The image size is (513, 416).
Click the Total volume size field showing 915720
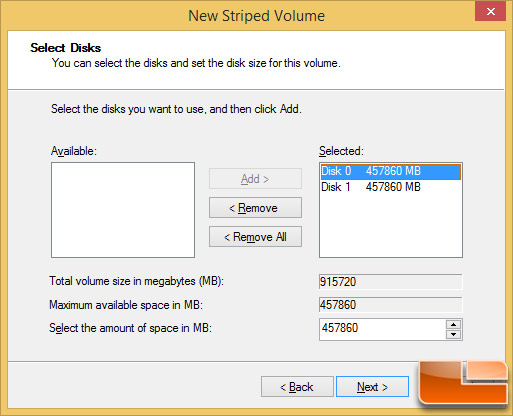coord(390,282)
